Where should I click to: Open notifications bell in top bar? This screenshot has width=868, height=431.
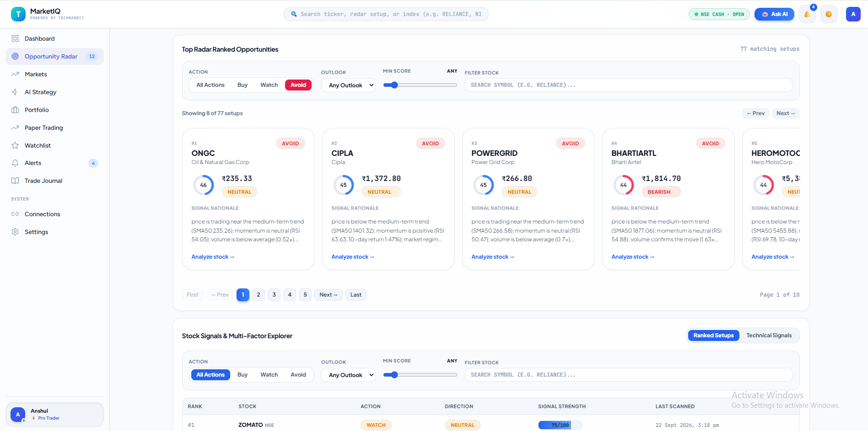click(807, 14)
